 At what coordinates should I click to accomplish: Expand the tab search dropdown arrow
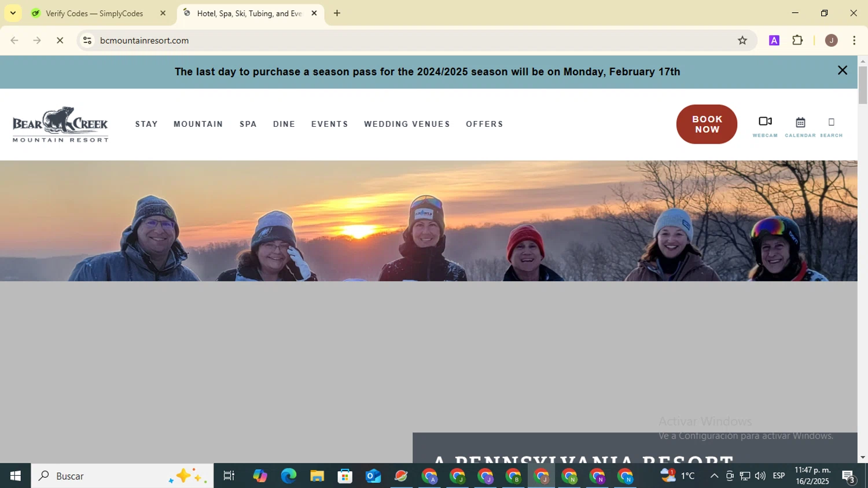(13, 13)
